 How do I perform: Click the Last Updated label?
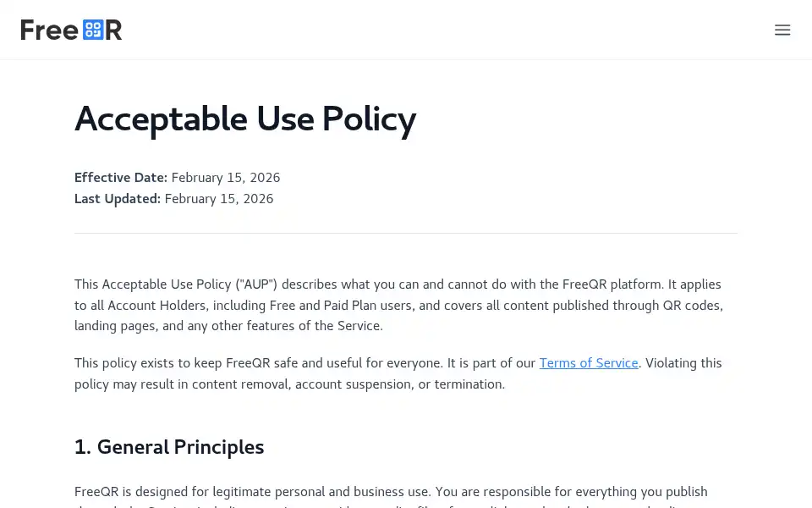[x=118, y=198]
